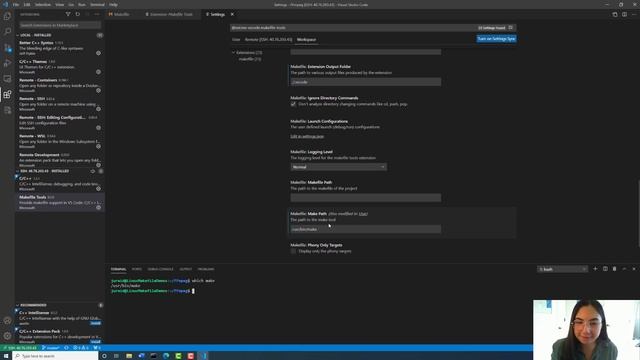Viewport: 640px width, 360px height.
Task: Open Source Control view in activity bar
Action: click(x=7, y=48)
